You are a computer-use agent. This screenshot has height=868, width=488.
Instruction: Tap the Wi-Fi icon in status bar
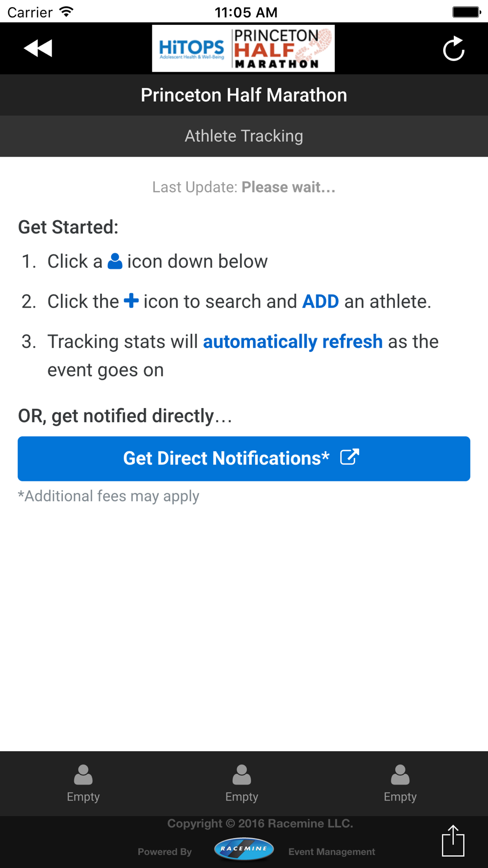click(x=66, y=12)
